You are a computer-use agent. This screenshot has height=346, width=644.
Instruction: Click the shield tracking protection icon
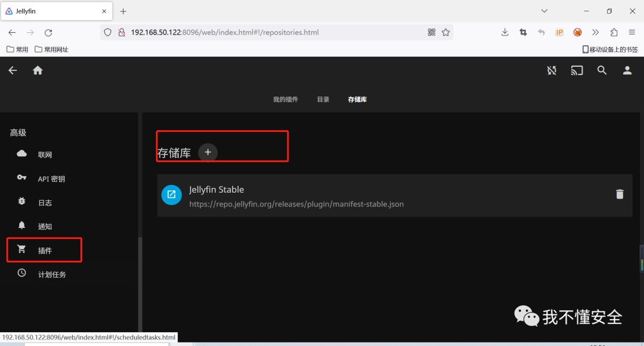tap(107, 32)
